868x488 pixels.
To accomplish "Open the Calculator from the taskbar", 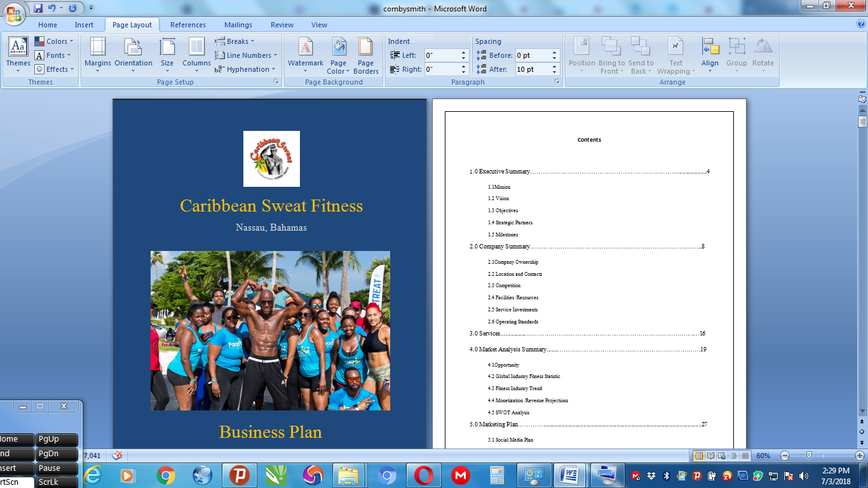I will pos(498,475).
